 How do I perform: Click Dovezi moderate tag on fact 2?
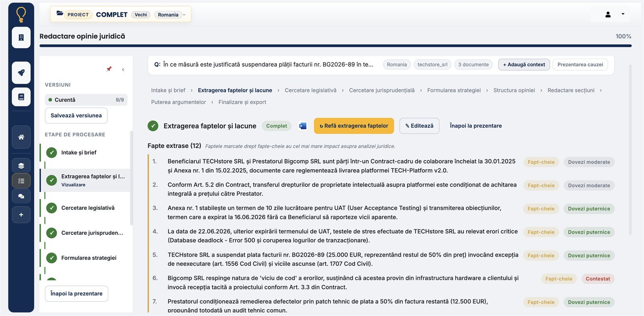pos(589,185)
